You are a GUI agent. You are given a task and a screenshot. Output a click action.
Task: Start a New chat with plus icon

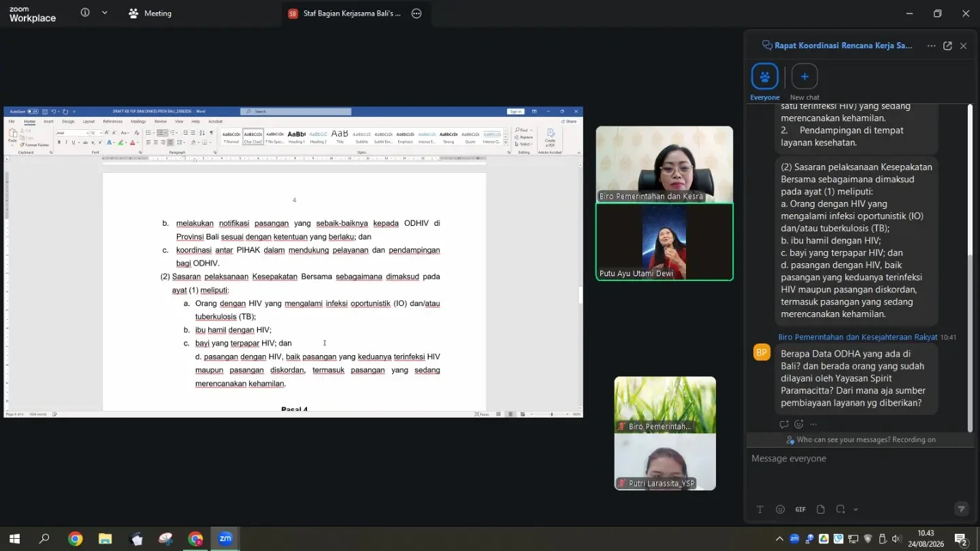tap(804, 76)
